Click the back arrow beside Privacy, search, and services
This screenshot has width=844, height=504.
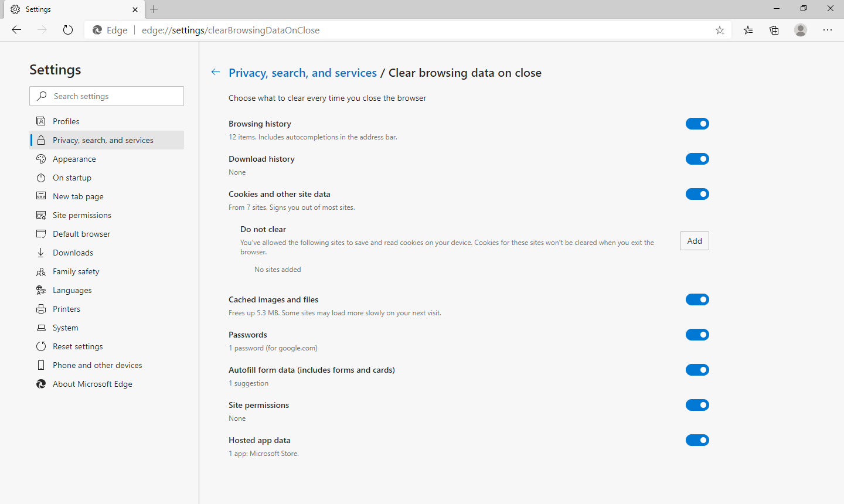(216, 72)
